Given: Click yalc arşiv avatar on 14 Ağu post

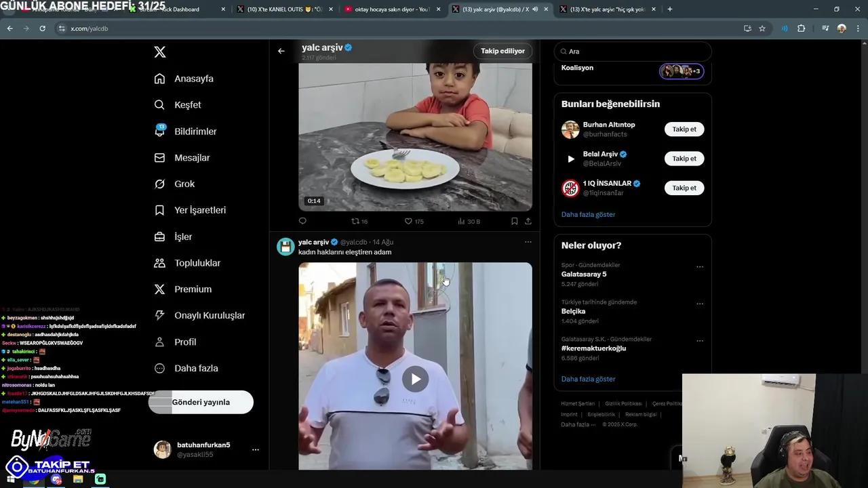Looking at the screenshot, I should coord(285,247).
